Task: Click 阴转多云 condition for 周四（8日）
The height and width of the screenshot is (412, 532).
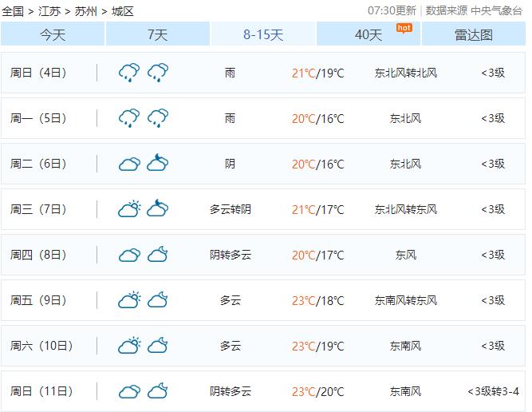Action: point(231,255)
